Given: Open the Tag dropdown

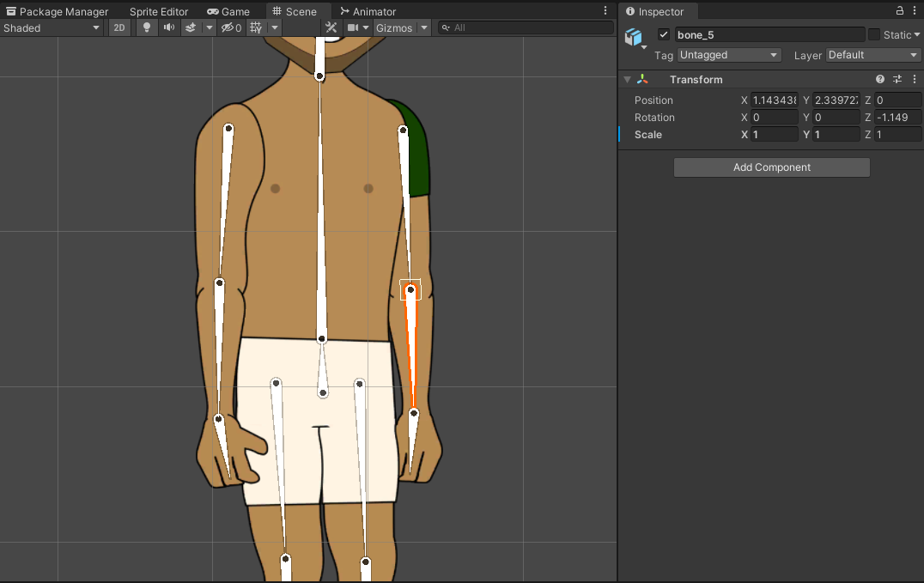Looking at the screenshot, I should [x=728, y=55].
